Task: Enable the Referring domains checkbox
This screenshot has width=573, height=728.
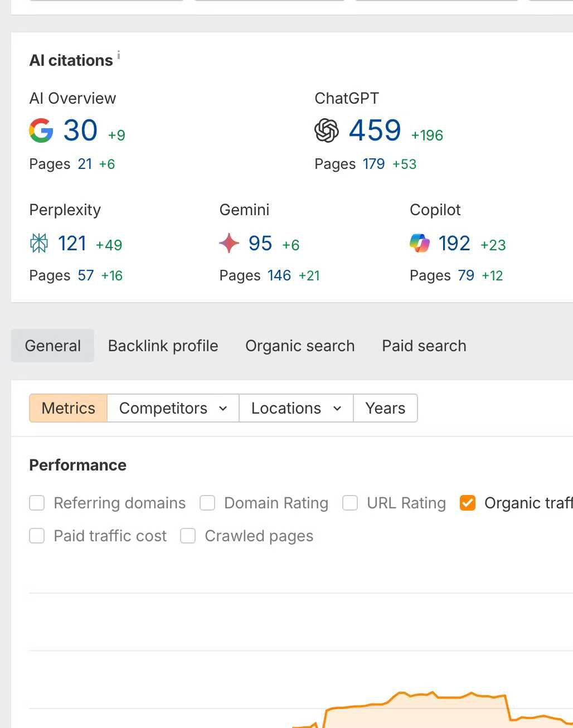Action: [37, 503]
